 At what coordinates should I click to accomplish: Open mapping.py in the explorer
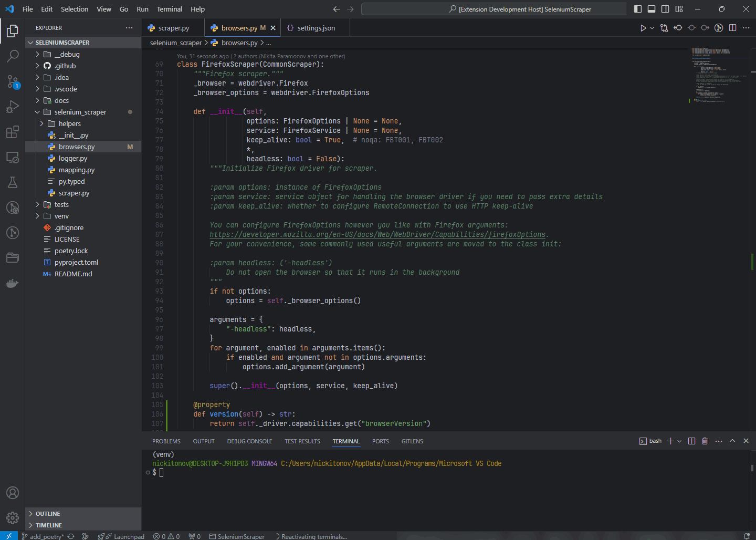tap(83, 170)
